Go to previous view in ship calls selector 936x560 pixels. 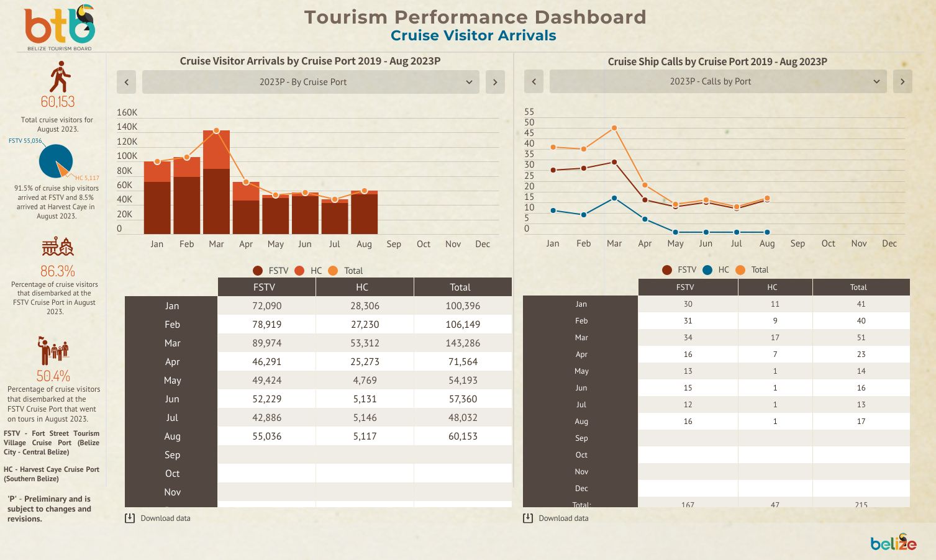pyautogui.click(x=534, y=81)
